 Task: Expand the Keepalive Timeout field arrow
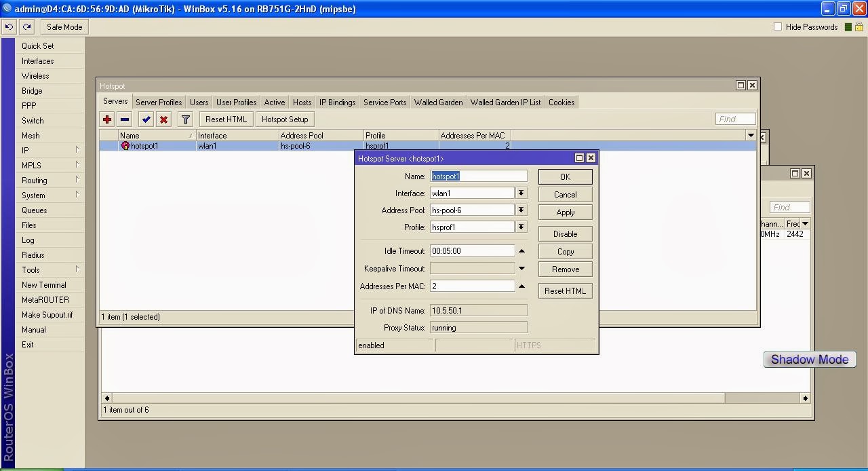point(521,269)
